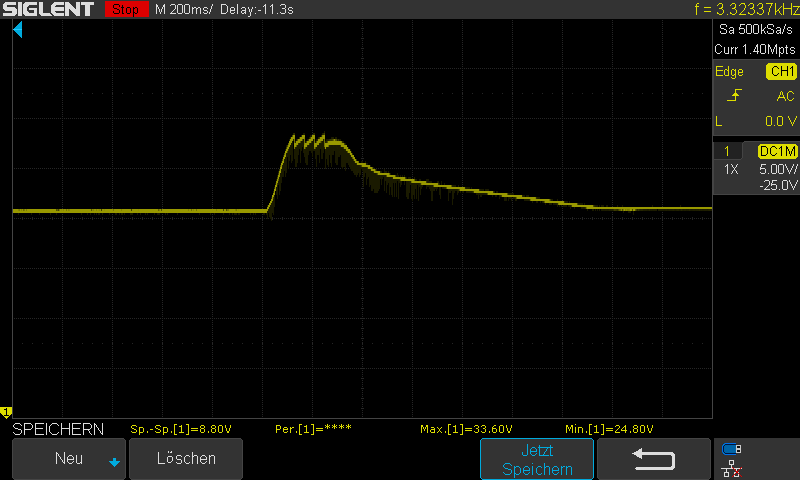Click the network LAN status icon
The image size is (800, 480).
click(x=732, y=468)
